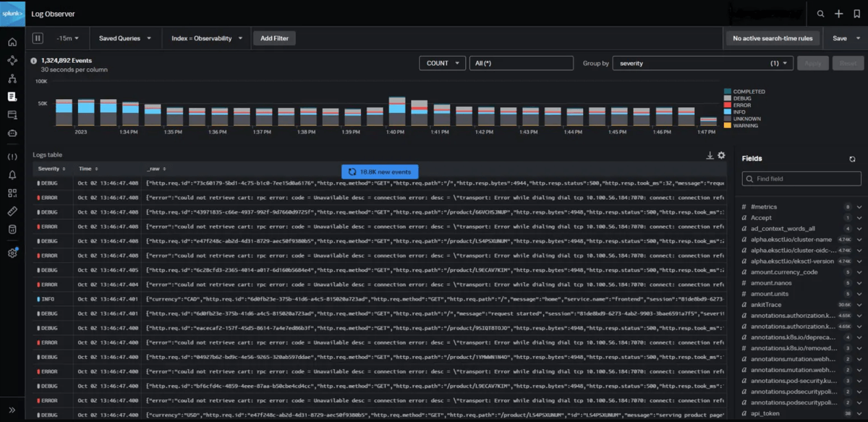
Task: Open the -15m time range dropdown
Action: click(x=68, y=38)
